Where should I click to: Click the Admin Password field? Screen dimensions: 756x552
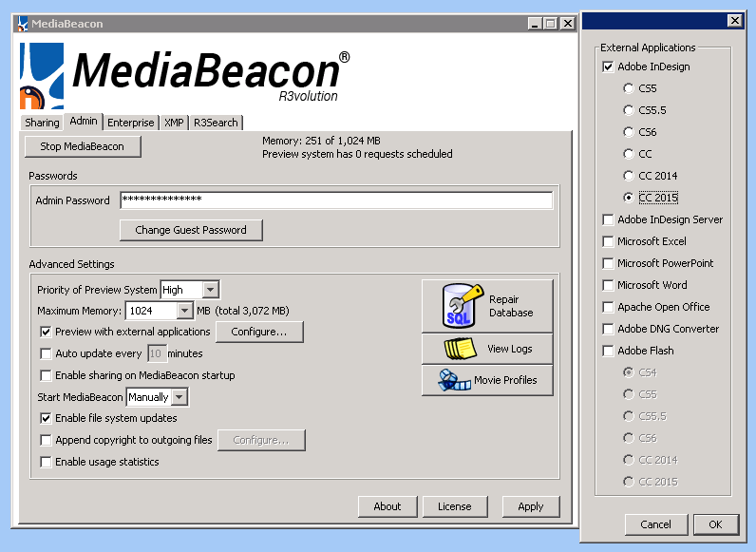tap(336, 200)
